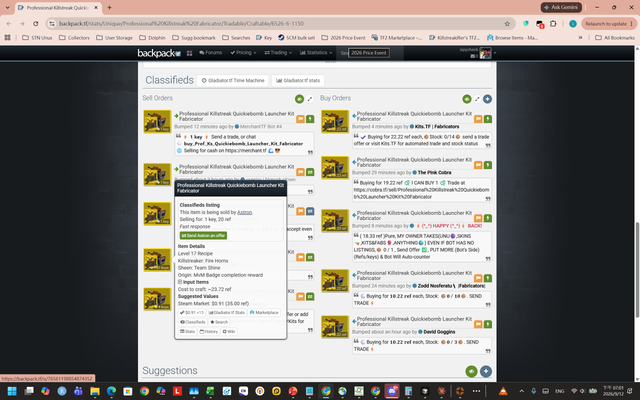
Task: Click the Marketplace button in item popup
Action: [x=264, y=313]
